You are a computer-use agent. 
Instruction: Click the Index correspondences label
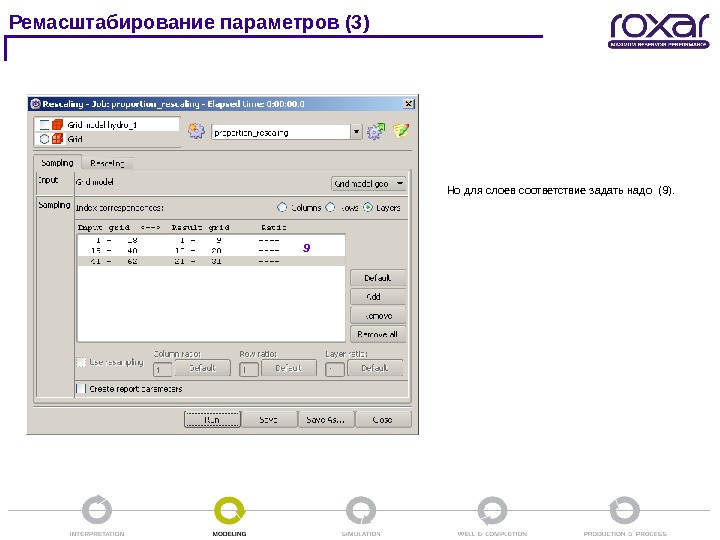(119, 208)
